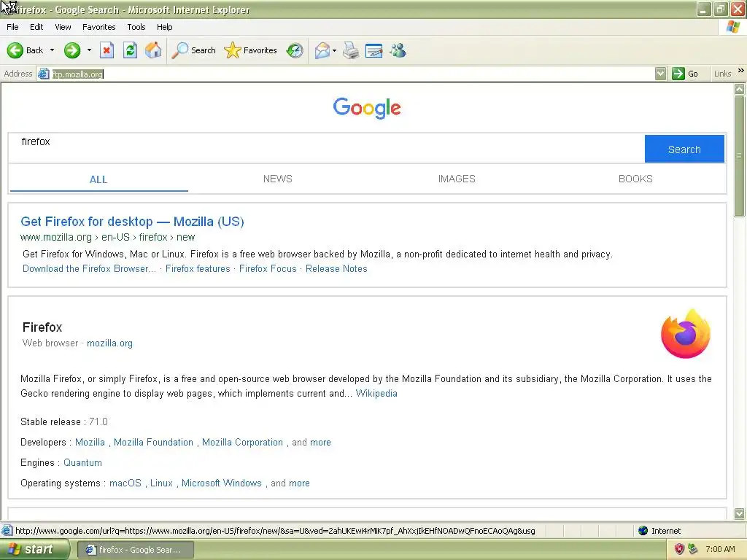Click the mozilla.org knowledge panel link

coord(109,343)
